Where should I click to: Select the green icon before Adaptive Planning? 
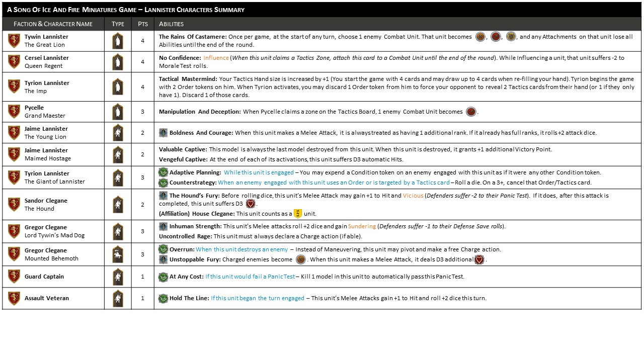163,172
